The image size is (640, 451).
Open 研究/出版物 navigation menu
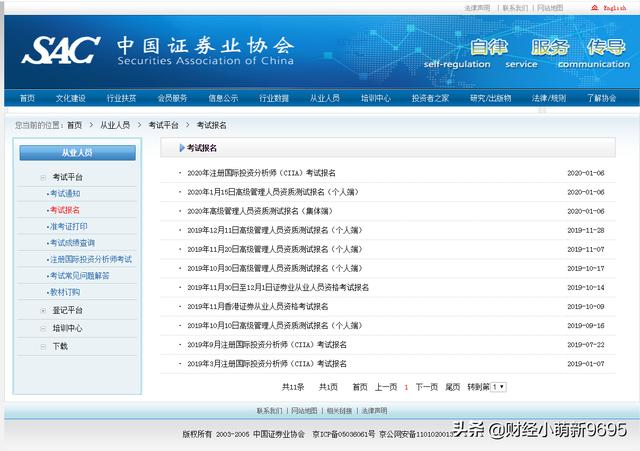tap(491, 98)
